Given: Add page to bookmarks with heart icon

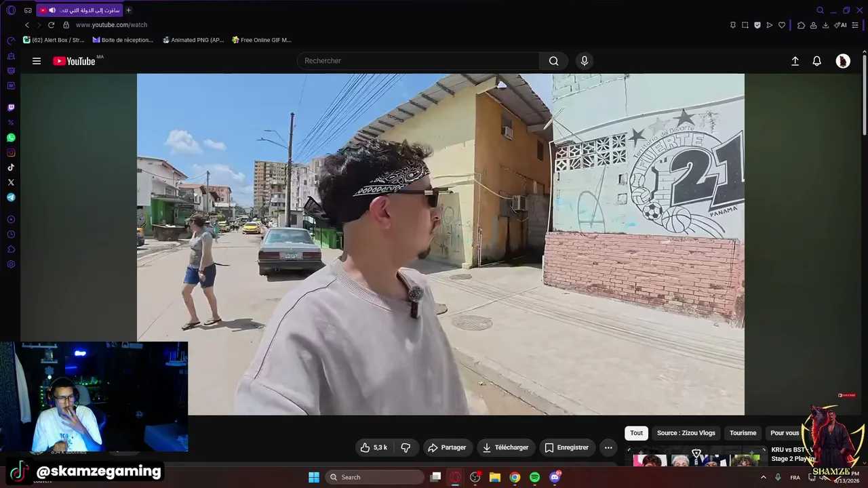Looking at the screenshot, I should 782,25.
